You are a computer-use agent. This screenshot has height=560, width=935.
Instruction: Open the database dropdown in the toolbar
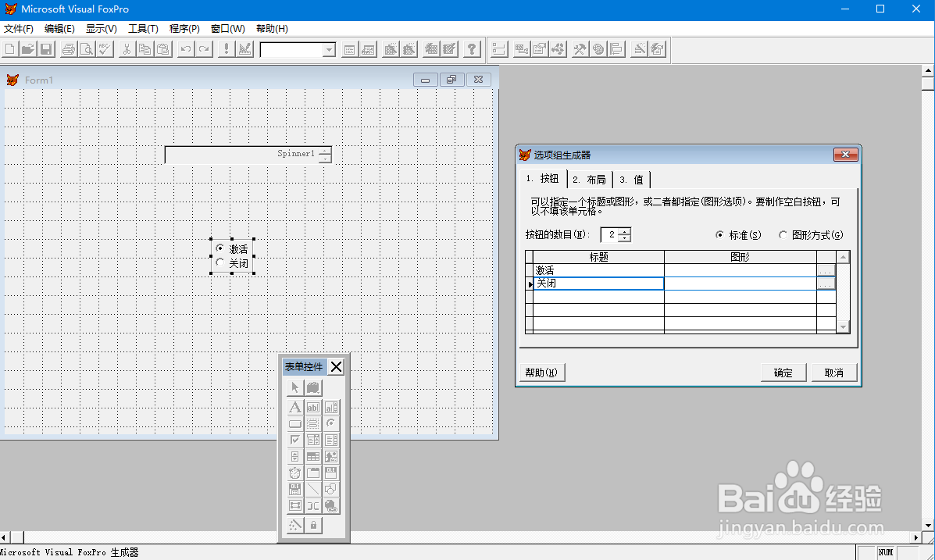point(329,50)
